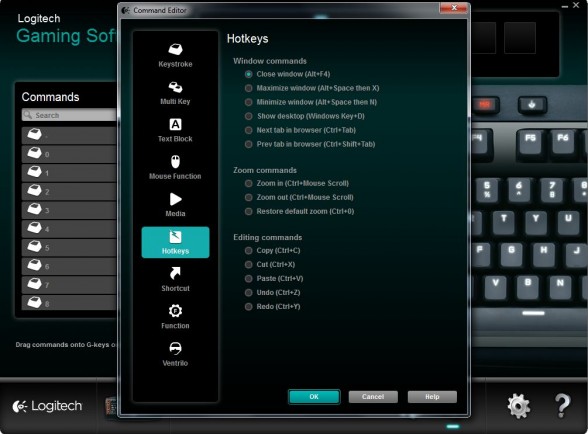Click the Cancel button
This screenshot has height=434, width=588.
[373, 397]
